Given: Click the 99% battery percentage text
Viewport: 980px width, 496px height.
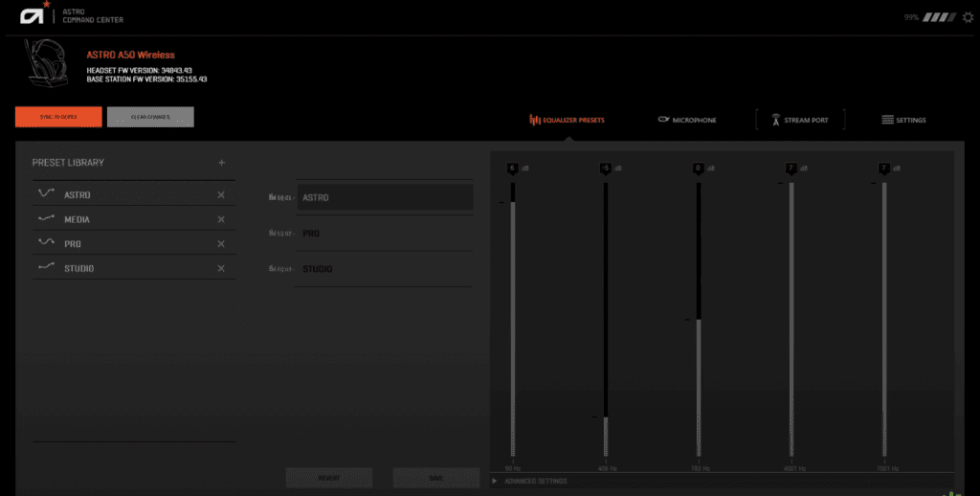Looking at the screenshot, I should click(x=911, y=17).
